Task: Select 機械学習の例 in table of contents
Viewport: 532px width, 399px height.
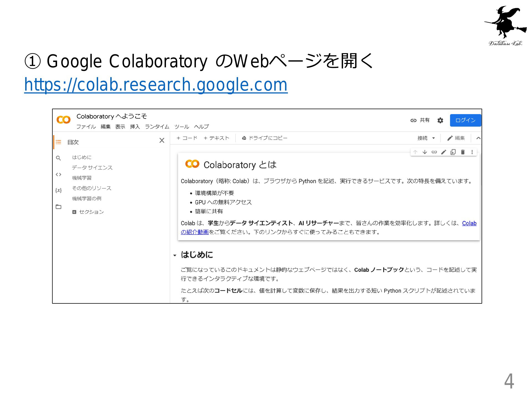Action: pos(87,198)
